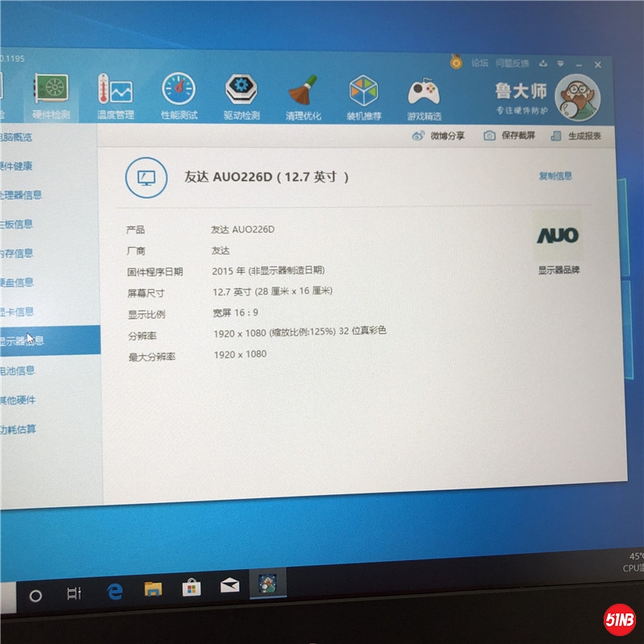The height and width of the screenshot is (644, 644).
Task: Open 问题反馈 feedback link
Action: pyautogui.click(x=512, y=64)
